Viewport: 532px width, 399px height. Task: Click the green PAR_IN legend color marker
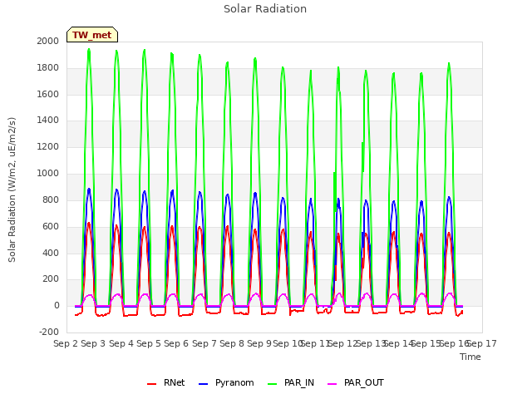click(273, 384)
